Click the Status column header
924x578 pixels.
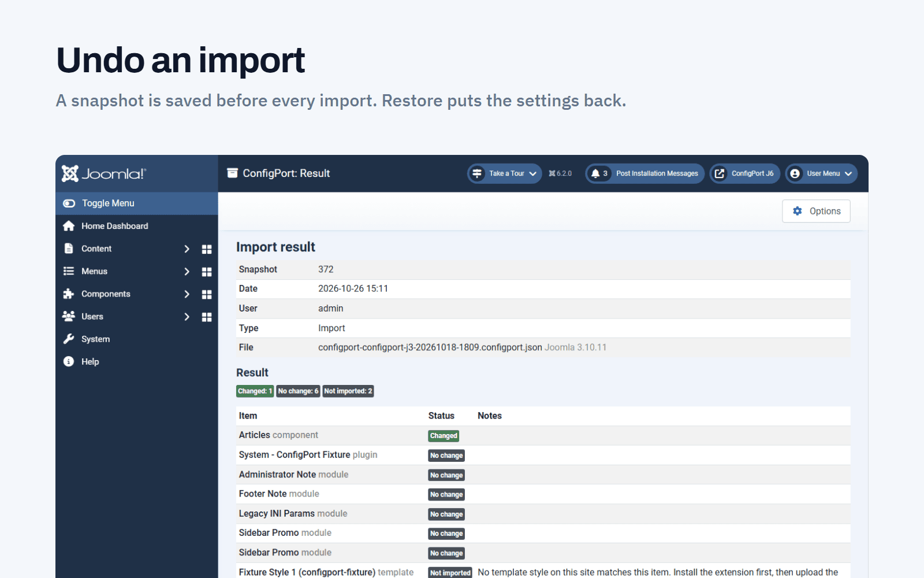tap(441, 416)
